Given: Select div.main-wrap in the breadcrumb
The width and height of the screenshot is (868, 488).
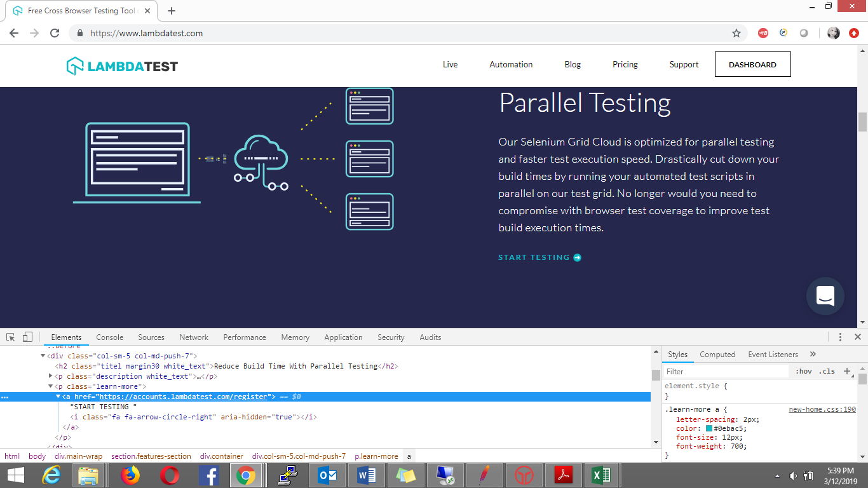Looking at the screenshot, I should (x=78, y=456).
